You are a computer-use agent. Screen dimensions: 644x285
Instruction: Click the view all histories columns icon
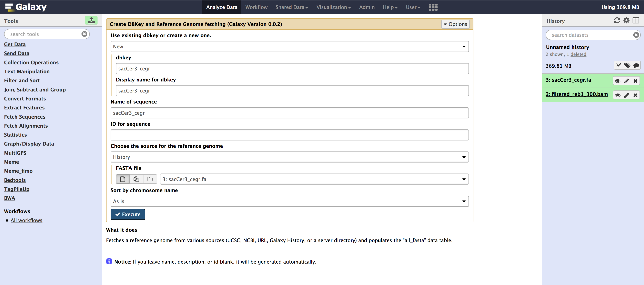tap(636, 21)
